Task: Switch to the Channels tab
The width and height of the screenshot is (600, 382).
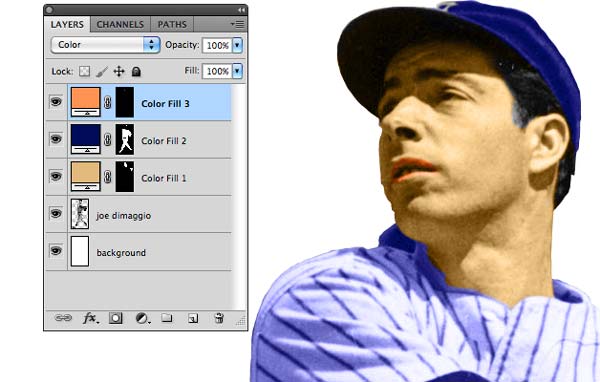Action: [x=120, y=24]
